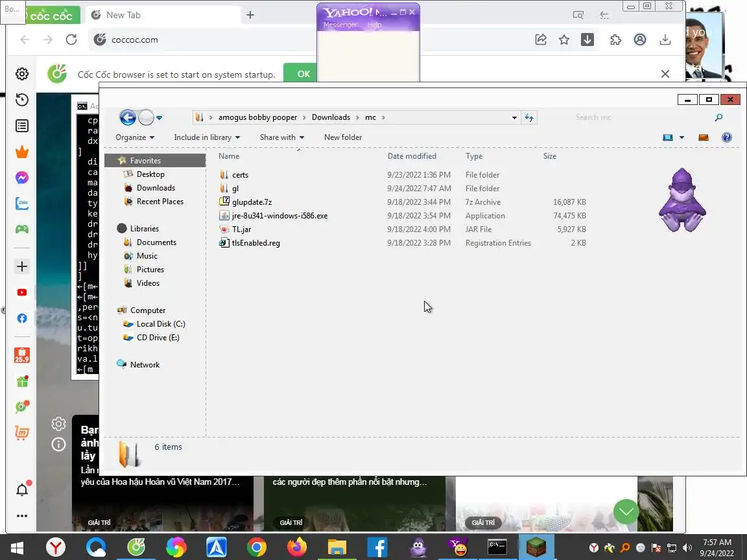747x560 pixels.
Task: Select tlsEnabled.reg file
Action: point(256,243)
